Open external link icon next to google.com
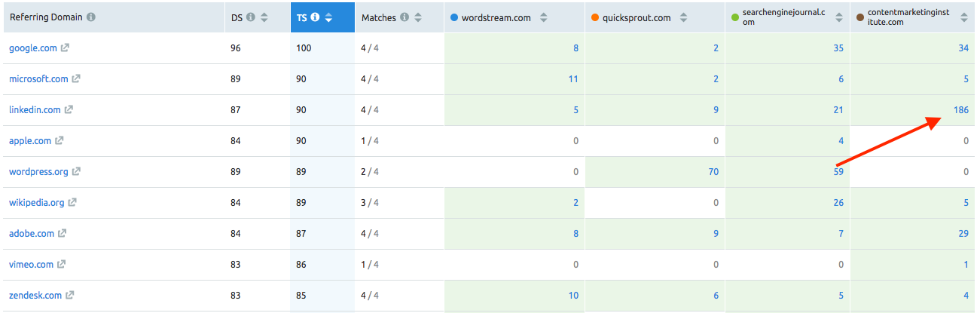The height and width of the screenshot is (313, 980). pos(65,48)
